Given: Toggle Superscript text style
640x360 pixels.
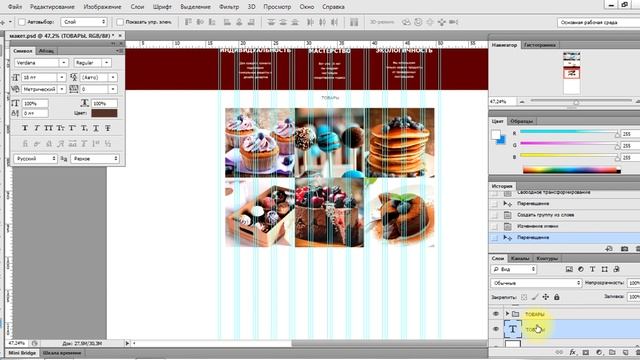Looking at the screenshot, I should [72, 128].
